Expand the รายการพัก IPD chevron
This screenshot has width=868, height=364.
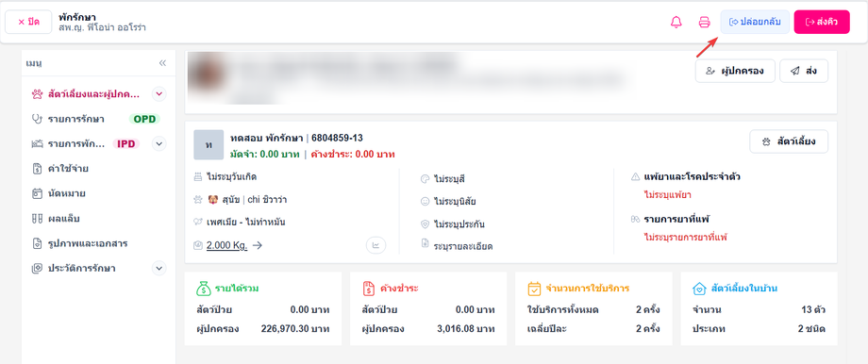[x=159, y=144]
